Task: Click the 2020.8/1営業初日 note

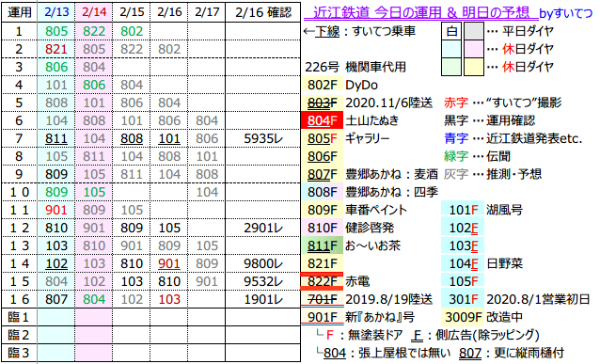Action: pos(538,299)
